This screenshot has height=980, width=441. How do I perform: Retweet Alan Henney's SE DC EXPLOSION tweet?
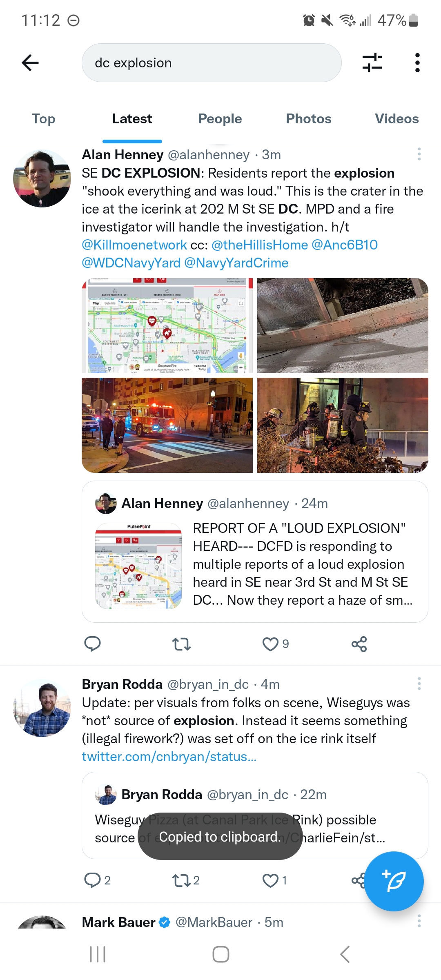[181, 644]
